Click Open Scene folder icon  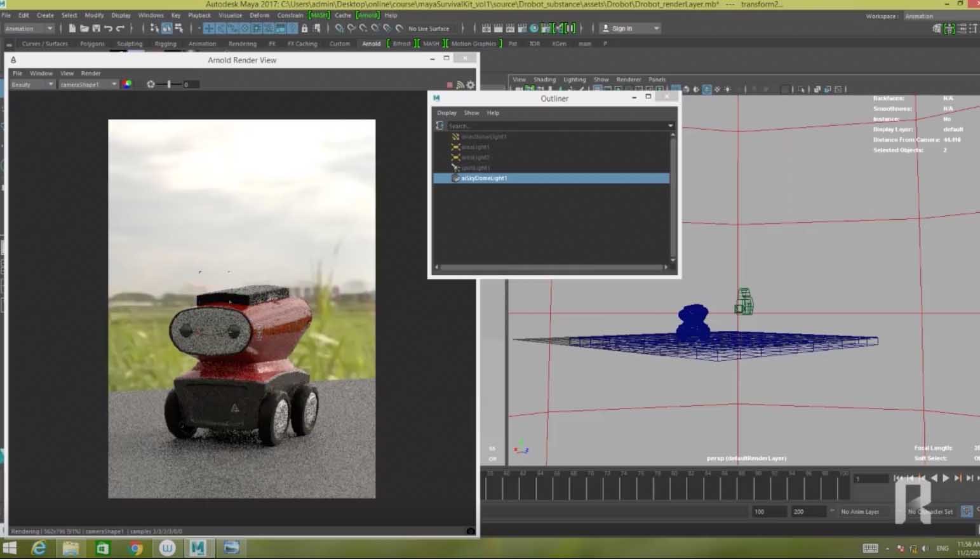[x=84, y=29]
